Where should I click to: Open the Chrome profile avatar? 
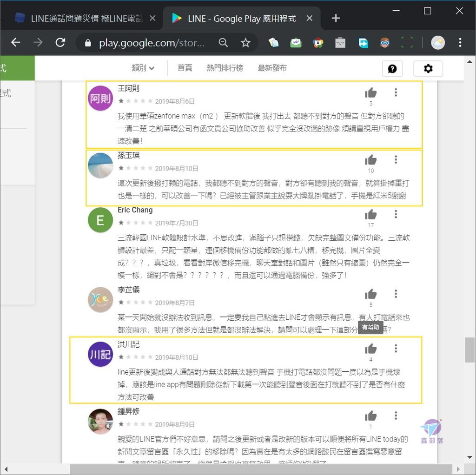pos(438,42)
